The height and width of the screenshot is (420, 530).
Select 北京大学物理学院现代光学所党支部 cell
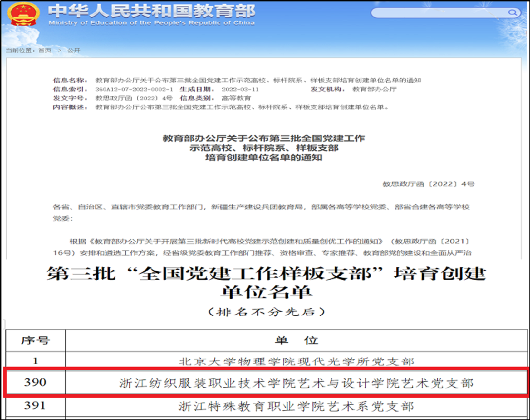pyautogui.click(x=297, y=361)
